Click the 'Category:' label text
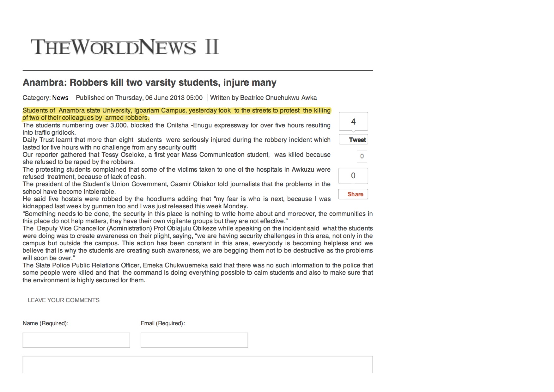This screenshot has height=392, width=554. [x=37, y=98]
